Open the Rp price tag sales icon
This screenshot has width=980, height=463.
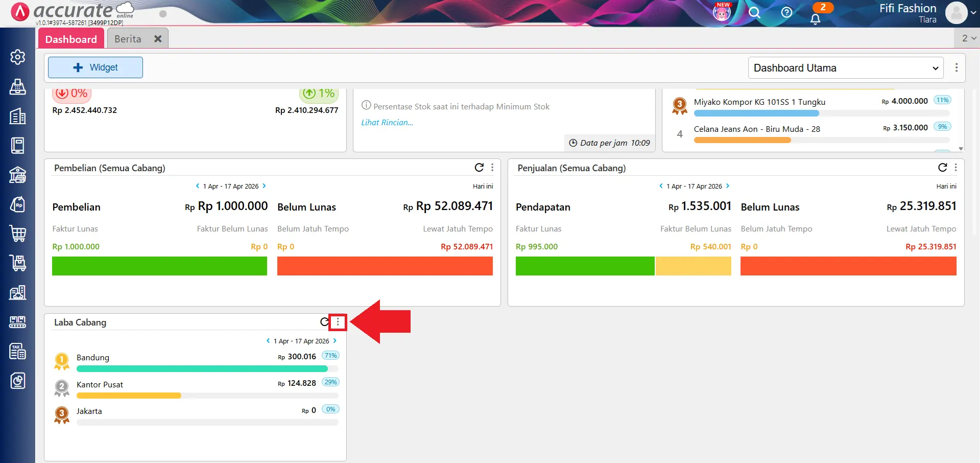[18, 204]
